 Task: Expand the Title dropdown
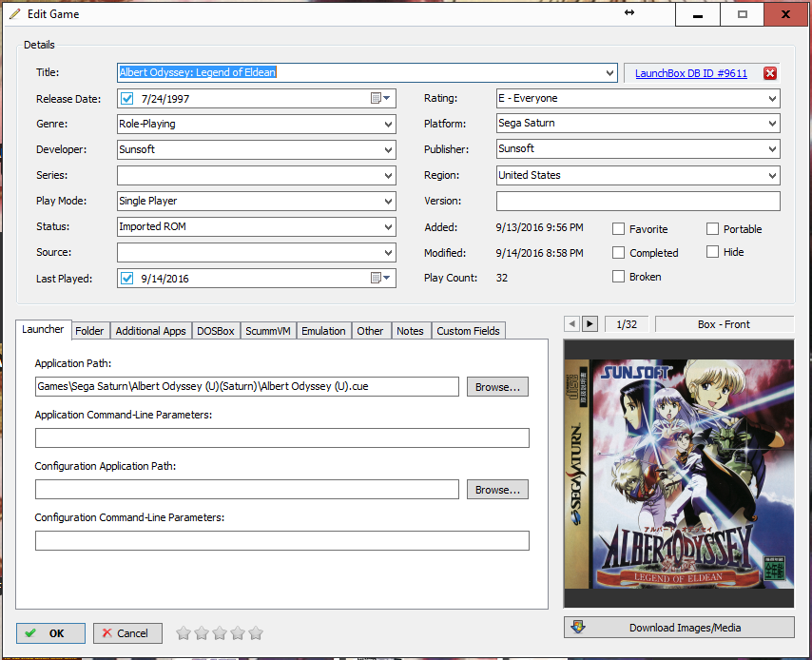610,73
